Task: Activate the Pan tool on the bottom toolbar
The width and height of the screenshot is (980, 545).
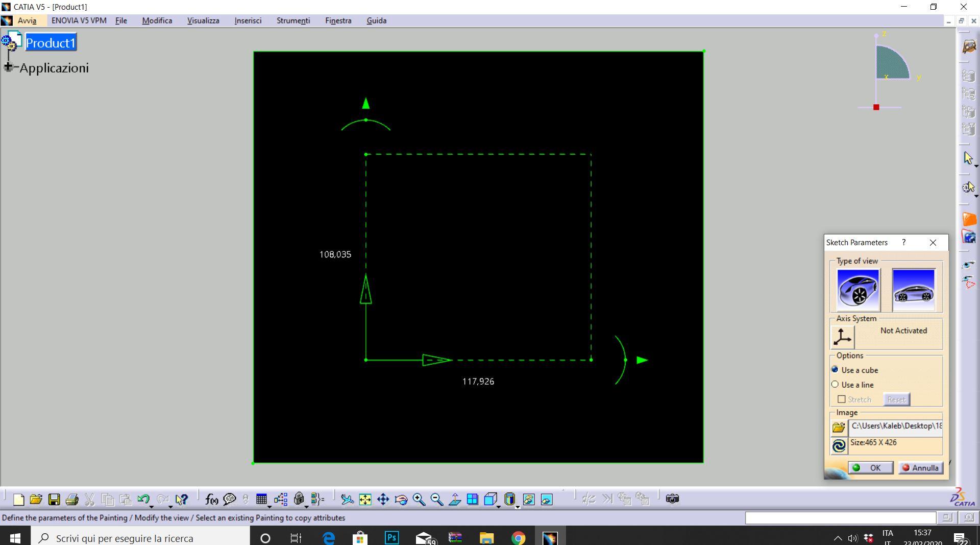Action: click(x=383, y=499)
